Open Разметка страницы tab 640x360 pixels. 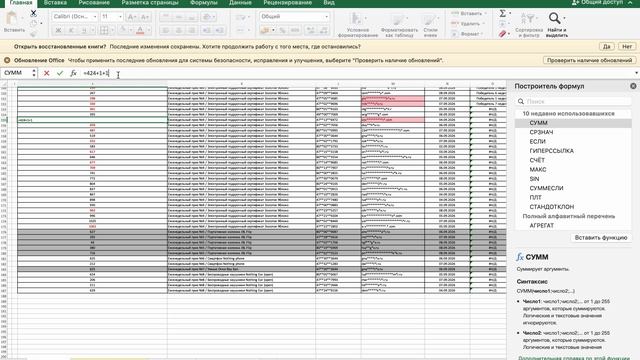click(x=150, y=2)
